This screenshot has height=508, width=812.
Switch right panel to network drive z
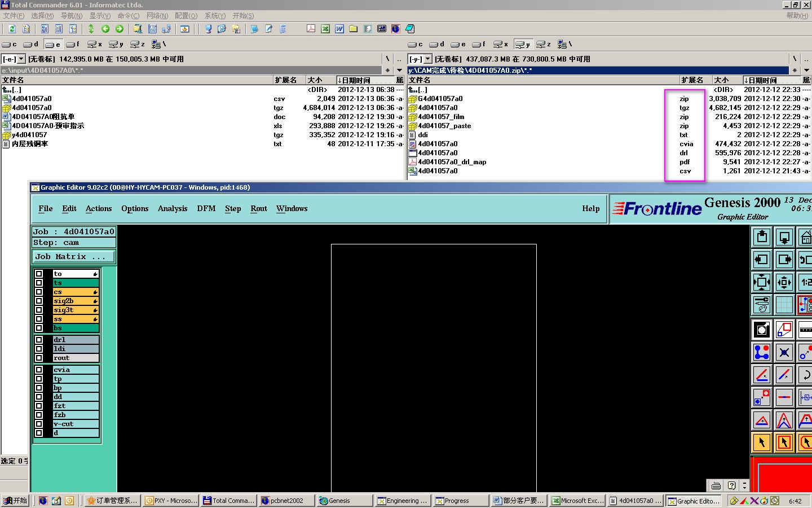point(544,44)
